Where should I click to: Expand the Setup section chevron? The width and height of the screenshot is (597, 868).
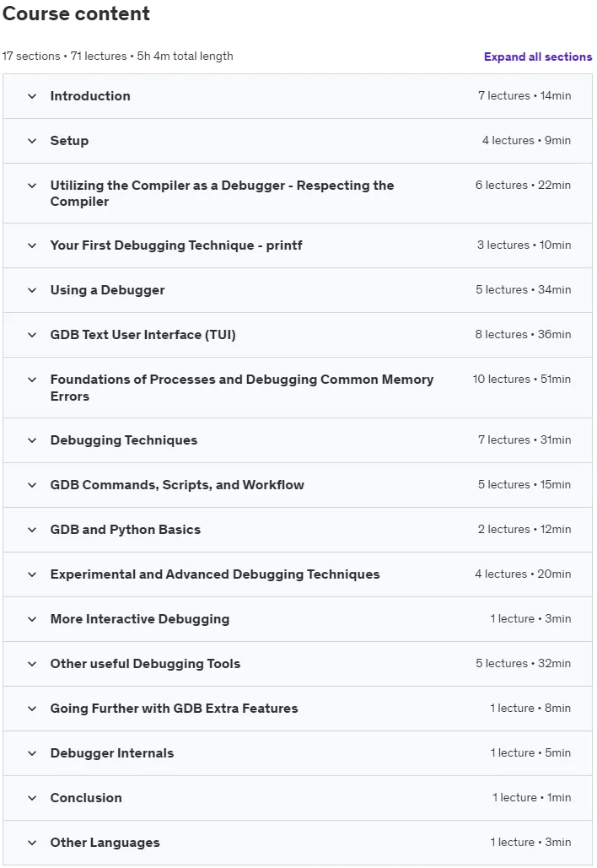[32, 141]
